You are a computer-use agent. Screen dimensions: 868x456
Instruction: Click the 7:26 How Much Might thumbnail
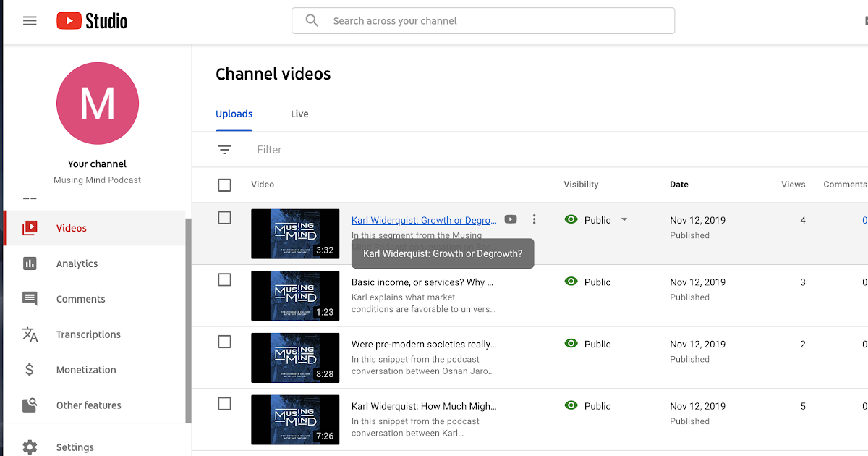pos(295,420)
